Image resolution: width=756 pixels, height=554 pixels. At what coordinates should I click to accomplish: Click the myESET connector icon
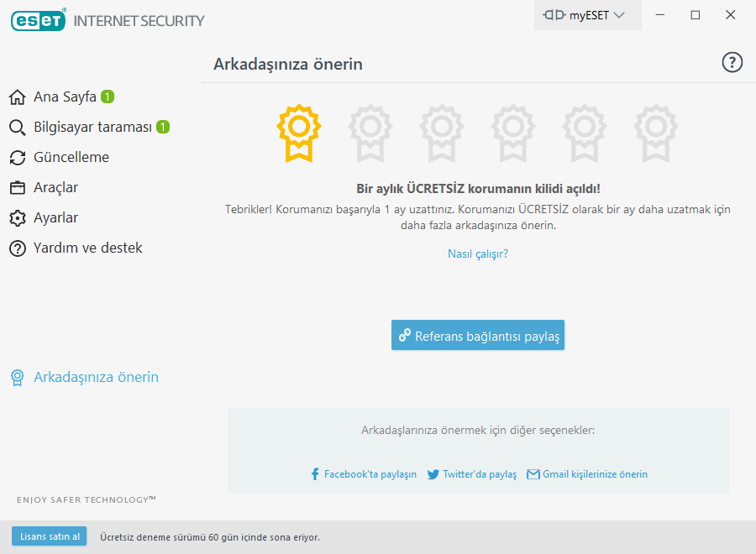pyautogui.click(x=554, y=15)
